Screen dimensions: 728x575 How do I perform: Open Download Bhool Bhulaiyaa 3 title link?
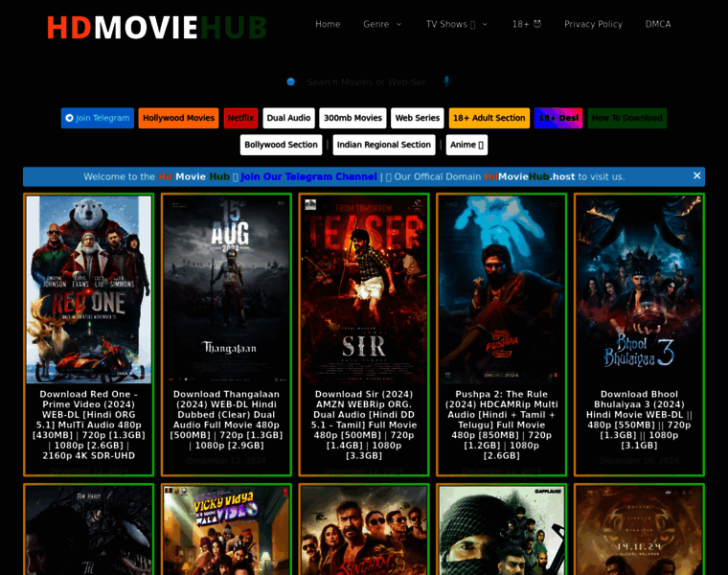click(x=639, y=420)
